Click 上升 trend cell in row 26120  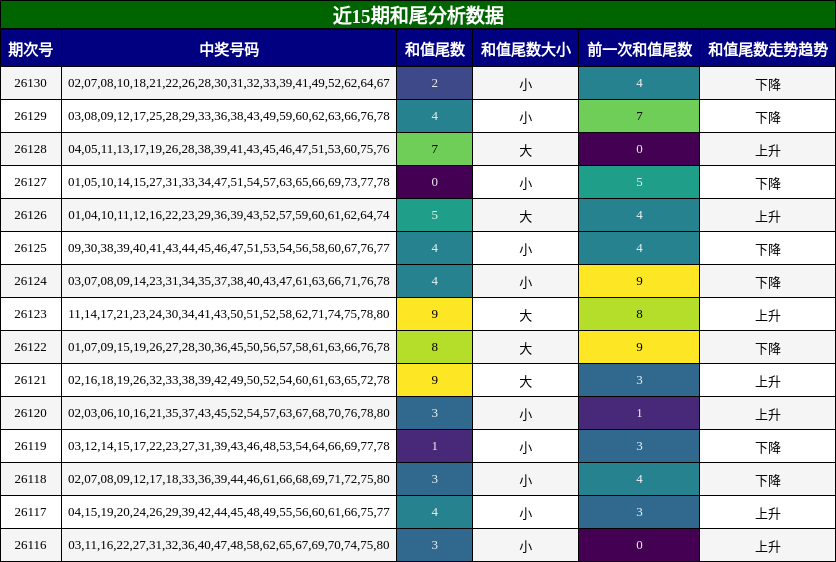coord(768,413)
